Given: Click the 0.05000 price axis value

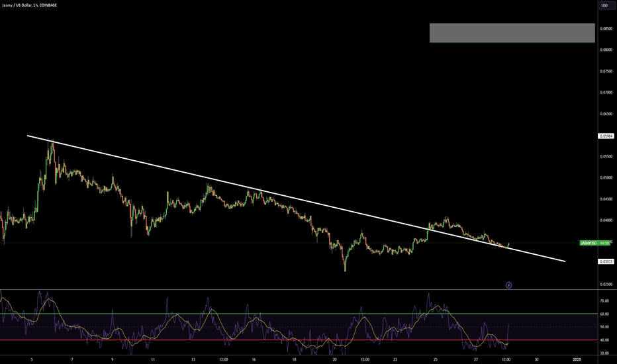Looking at the screenshot, I should tap(606, 177).
